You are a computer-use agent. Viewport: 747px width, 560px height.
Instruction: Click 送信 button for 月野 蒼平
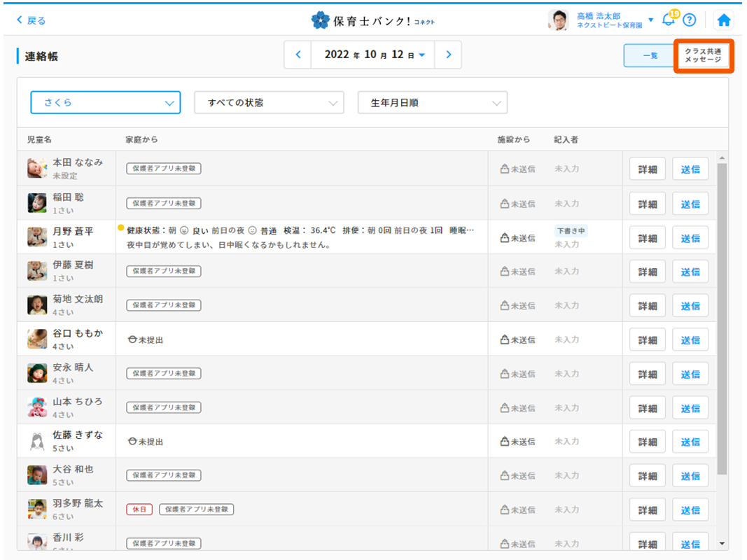point(690,238)
